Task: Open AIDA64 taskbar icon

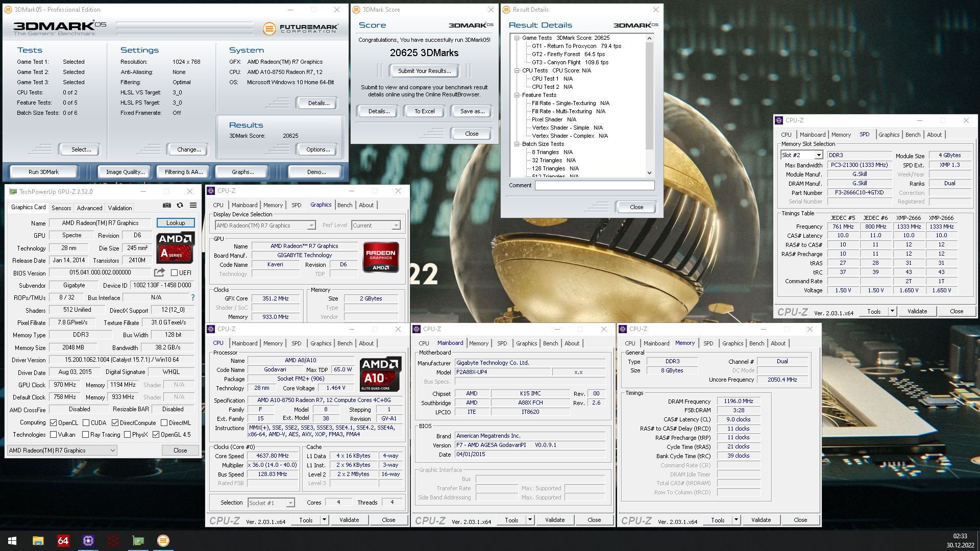Action: 63,541
